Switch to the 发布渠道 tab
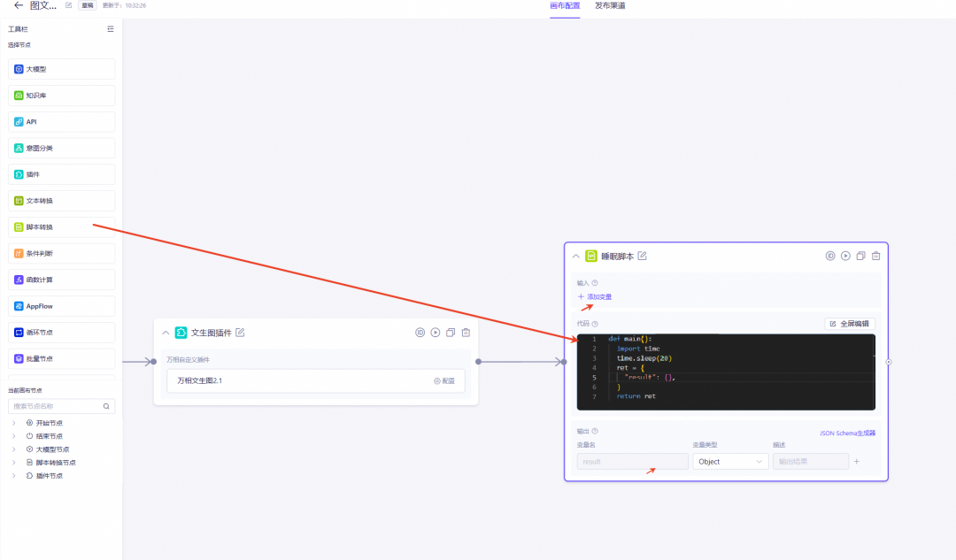 pyautogui.click(x=610, y=5)
